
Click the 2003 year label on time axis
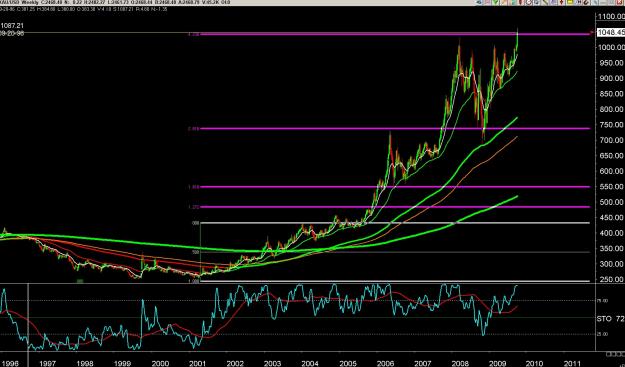(272, 363)
